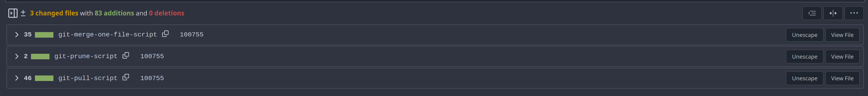This screenshot has height=96, width=868.
Task: Unescape git-prune-script content
Action: point(804,57)
